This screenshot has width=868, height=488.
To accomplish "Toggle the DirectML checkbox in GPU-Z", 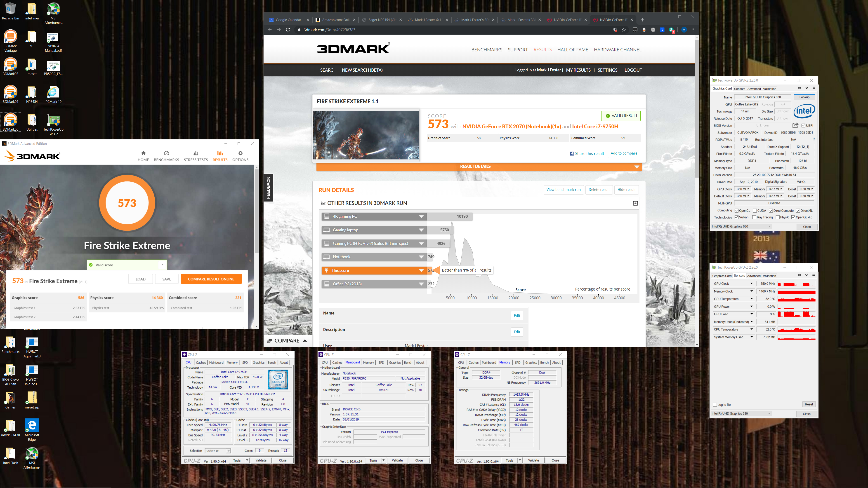I will (x=798, y=211).
